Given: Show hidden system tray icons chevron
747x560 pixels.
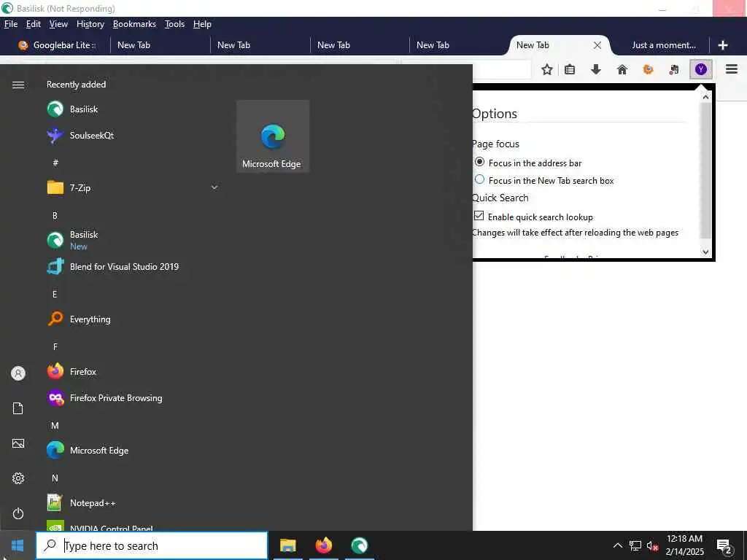Looking at the screenshot, I should tap(617, 545).
